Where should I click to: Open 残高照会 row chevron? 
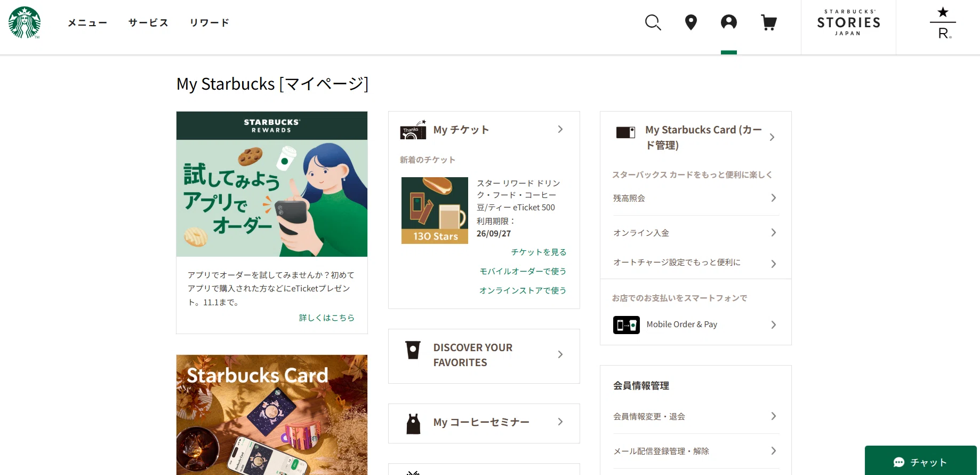pyautogui.click(x=774, y=198)
